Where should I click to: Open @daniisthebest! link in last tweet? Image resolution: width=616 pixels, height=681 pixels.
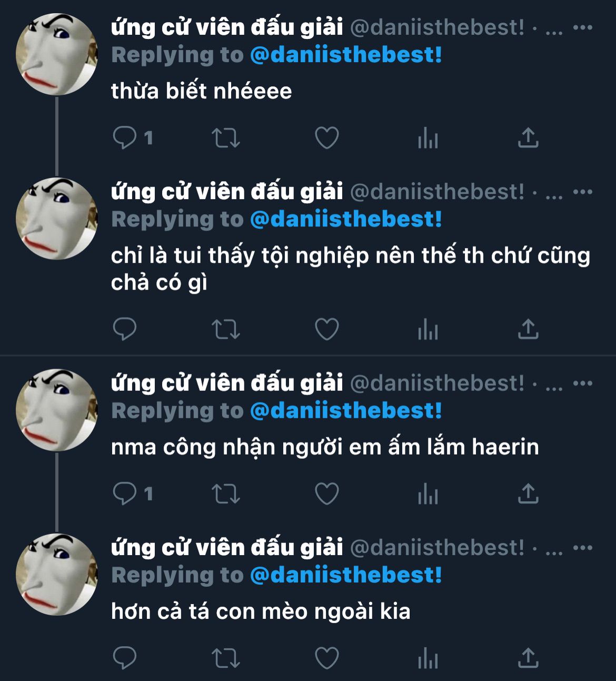pyautogui.click(x=346, y=575)
